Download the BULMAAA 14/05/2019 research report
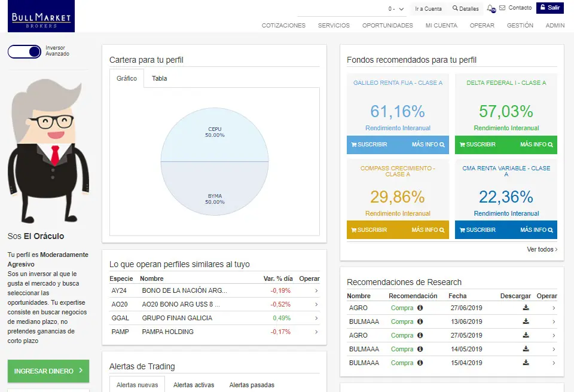 (x=526, y=348)
